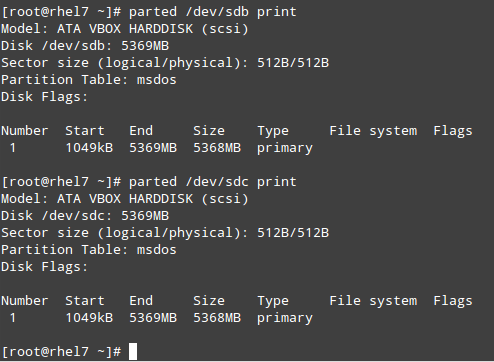Screen dimensions: 494x362
Task: Click the 'Number' header in sdb table
Action: point(25,131)
